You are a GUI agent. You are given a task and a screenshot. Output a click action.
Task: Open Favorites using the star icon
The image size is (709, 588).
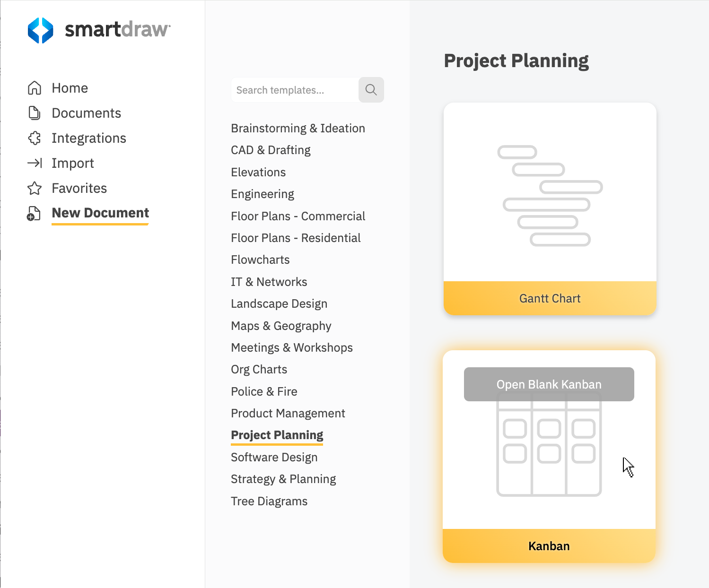coord(35,188)
